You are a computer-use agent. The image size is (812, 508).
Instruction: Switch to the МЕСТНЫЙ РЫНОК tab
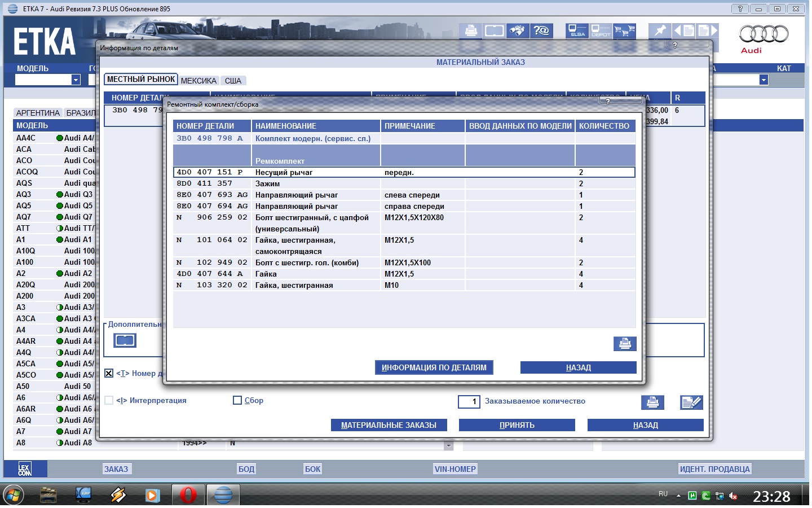coord(141,80)
